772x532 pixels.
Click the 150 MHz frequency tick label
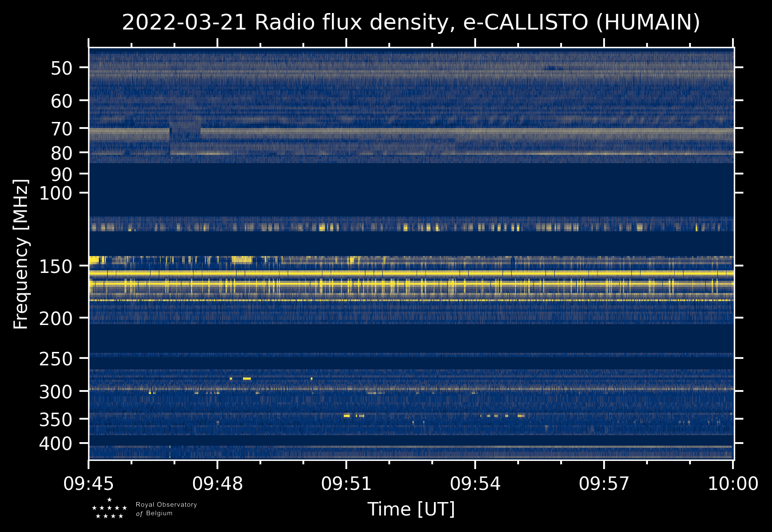tap(56, 266)
